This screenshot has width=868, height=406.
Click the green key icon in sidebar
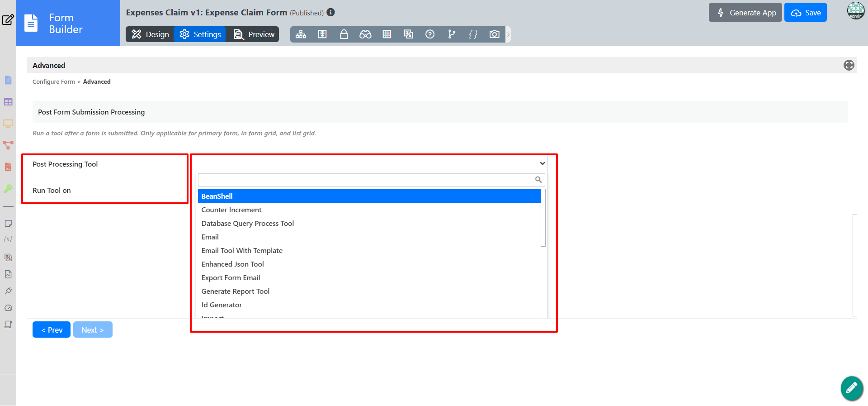point(8,188)
